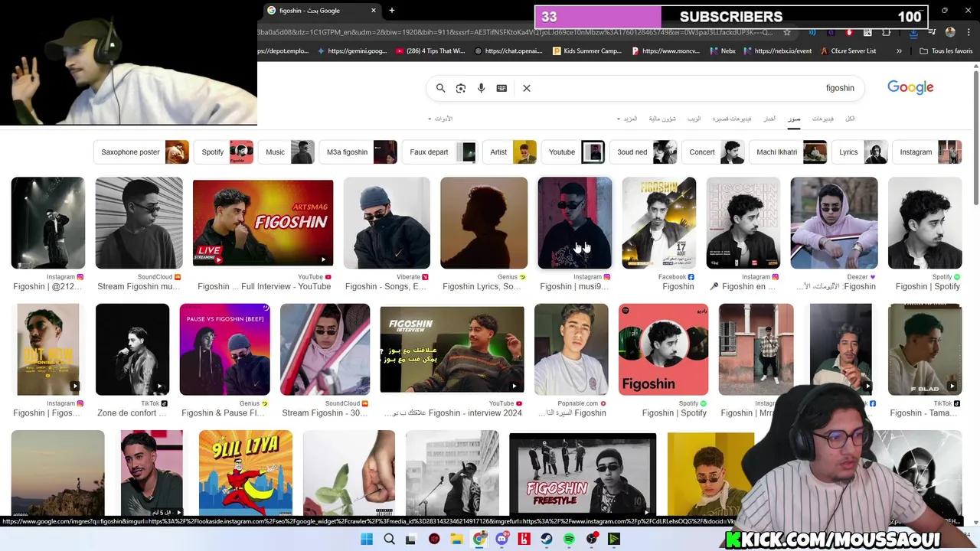Filter images by M3a figoshin chip
980x551 pixels.
coord(358,152)
